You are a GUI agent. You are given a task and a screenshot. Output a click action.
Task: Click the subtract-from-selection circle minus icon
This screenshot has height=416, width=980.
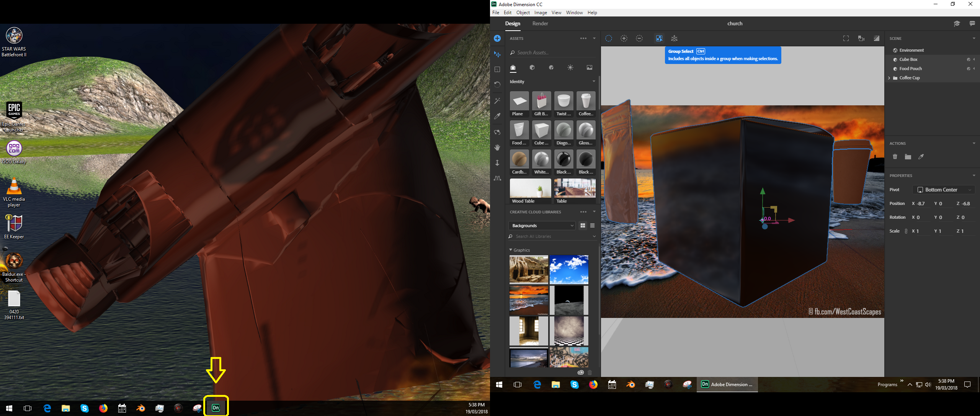click(639, 38)
